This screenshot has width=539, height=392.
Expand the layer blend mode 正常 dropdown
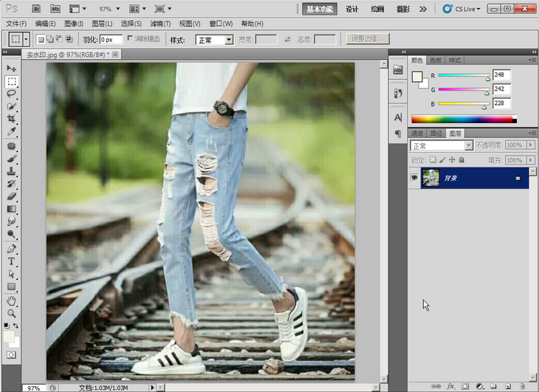(x=442, y=145)
